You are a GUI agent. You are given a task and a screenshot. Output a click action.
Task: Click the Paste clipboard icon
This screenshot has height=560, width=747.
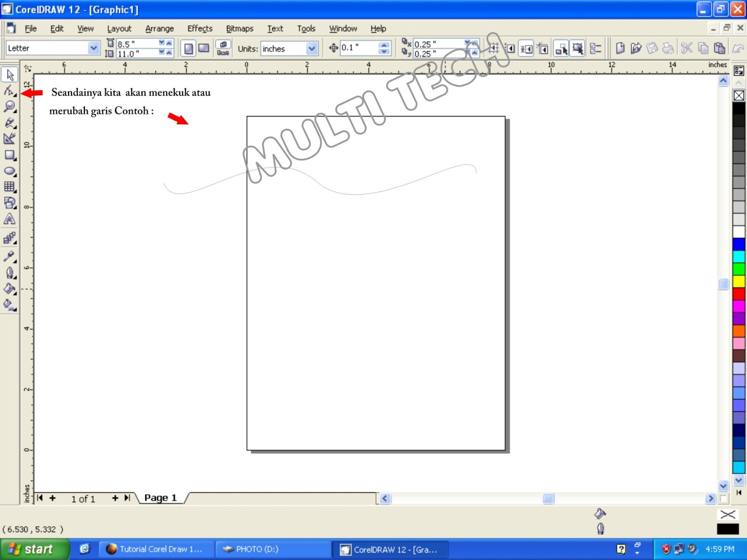tap(719, 48)
